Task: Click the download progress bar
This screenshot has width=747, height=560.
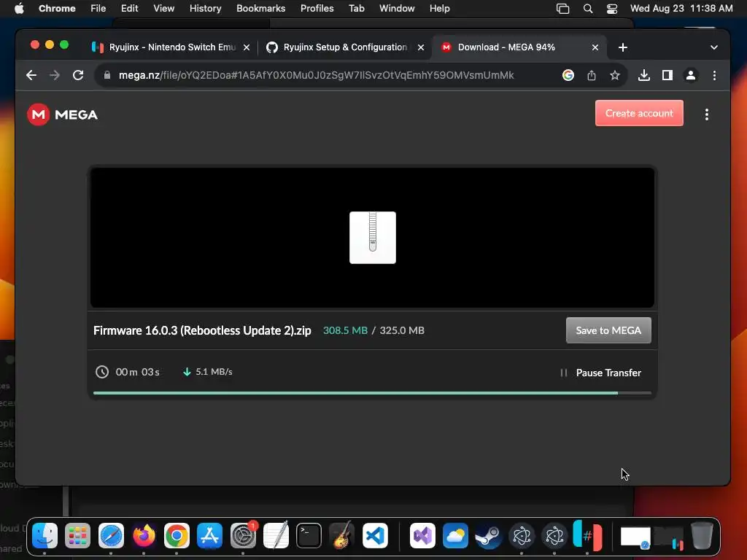Action: pyautogui.click(x=372, y=393)
